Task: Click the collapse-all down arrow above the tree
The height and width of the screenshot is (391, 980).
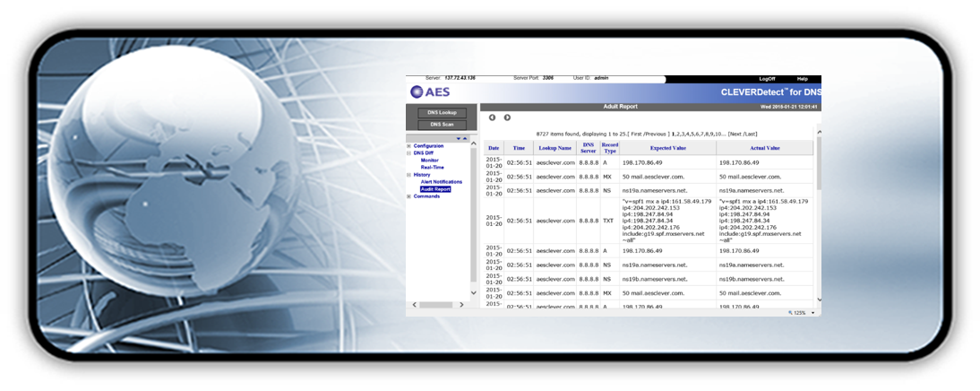Action: click(458, 138)
